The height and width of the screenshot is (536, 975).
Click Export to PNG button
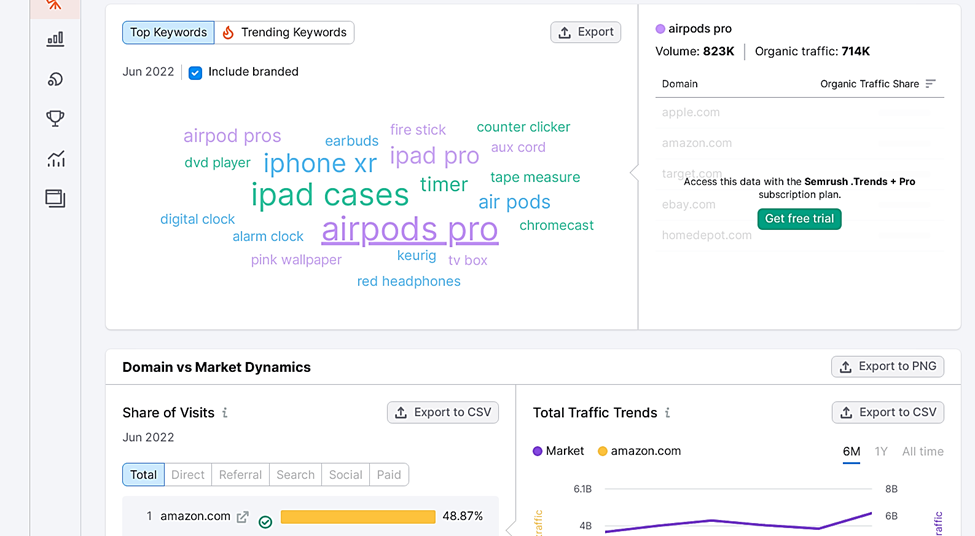pyautogui.click(x=888, y=367)
